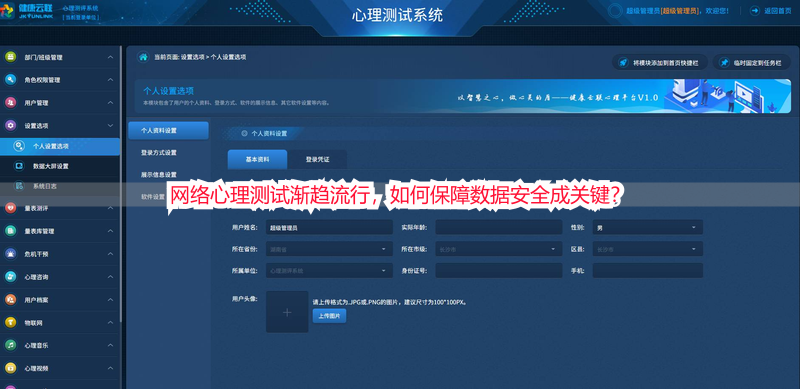This screenshot has height=389, width=800.
Task: Click the 心理音乐 sidebar icon
Action: pyautogui.click(x=10, y=345)
